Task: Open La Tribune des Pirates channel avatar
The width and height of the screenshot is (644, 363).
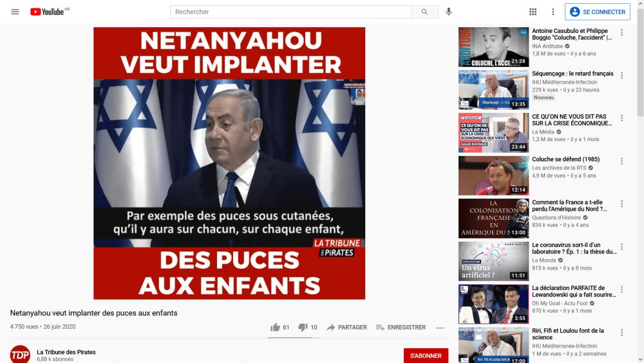Action: [x=20, y=355]
